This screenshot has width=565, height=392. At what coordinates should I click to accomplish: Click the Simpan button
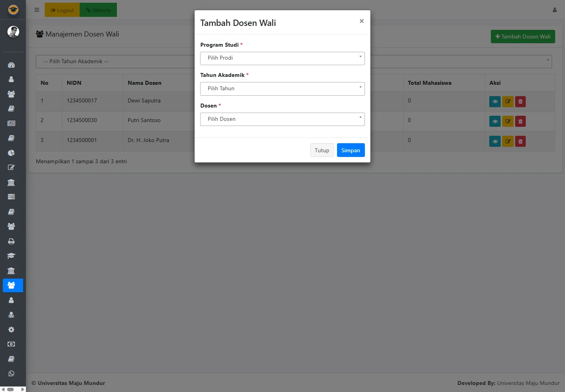(x=350, y=150)
